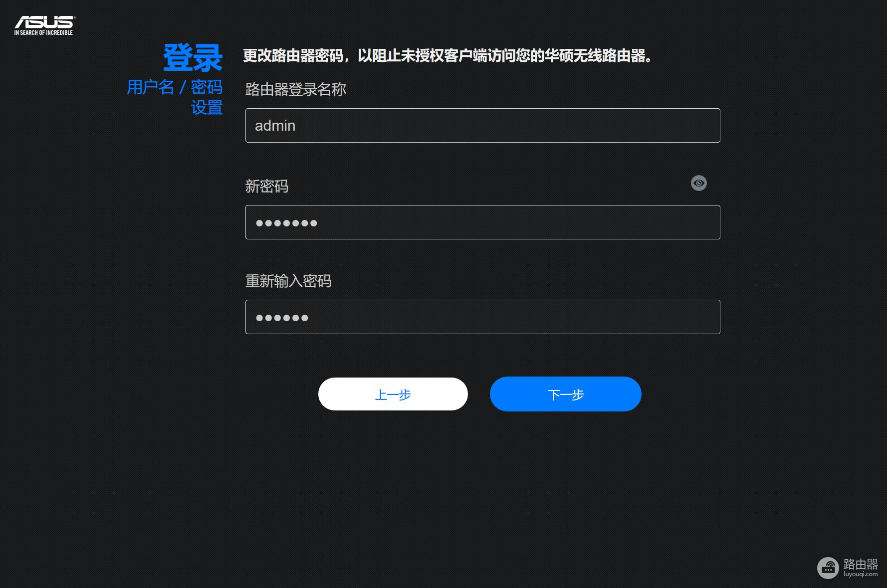887x588 pixels.
Task: Click the masked dots in the confirm password field
Action: (282, 318)
